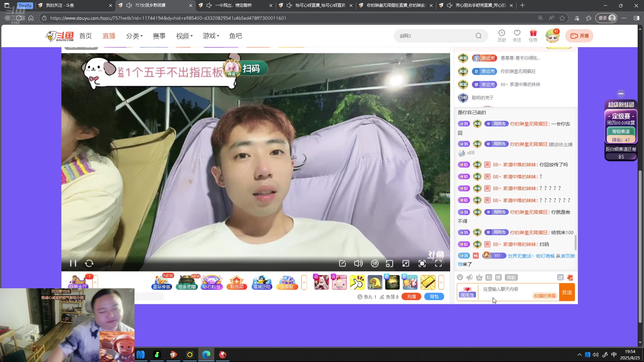The width and height of the screenshot is (644, 362).
Task: Select the clapping hand gift icon
Action: 357,282
